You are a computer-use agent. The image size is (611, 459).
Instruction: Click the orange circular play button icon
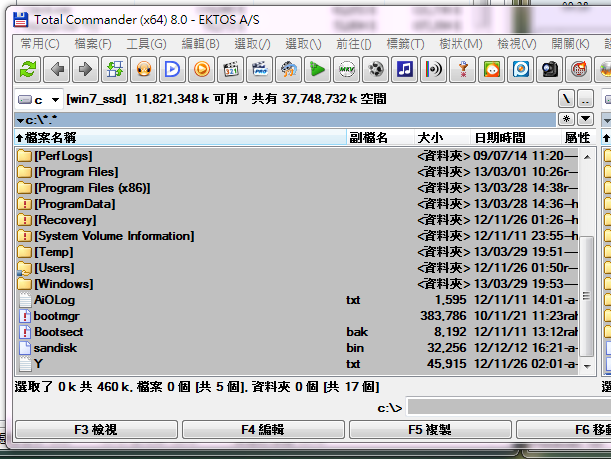[x=201, y=70]
